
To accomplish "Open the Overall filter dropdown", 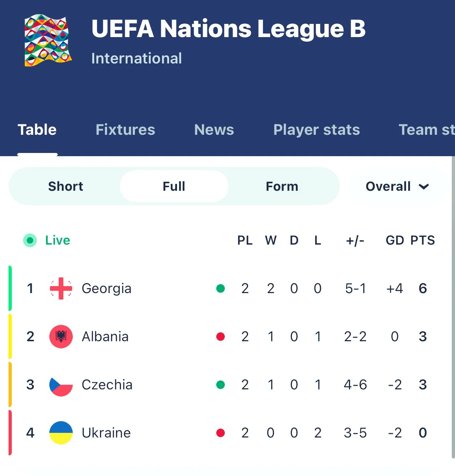I will click(389, 186).
